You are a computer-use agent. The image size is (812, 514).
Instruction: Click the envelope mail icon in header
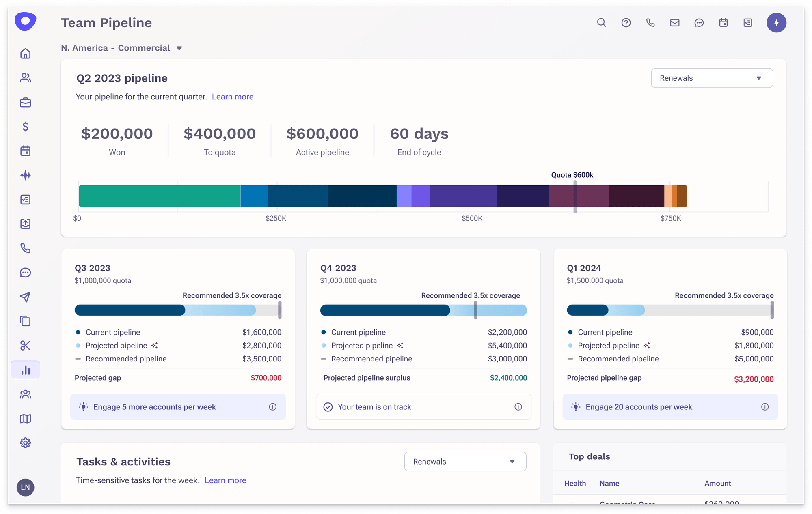click(x=675, y=23)
